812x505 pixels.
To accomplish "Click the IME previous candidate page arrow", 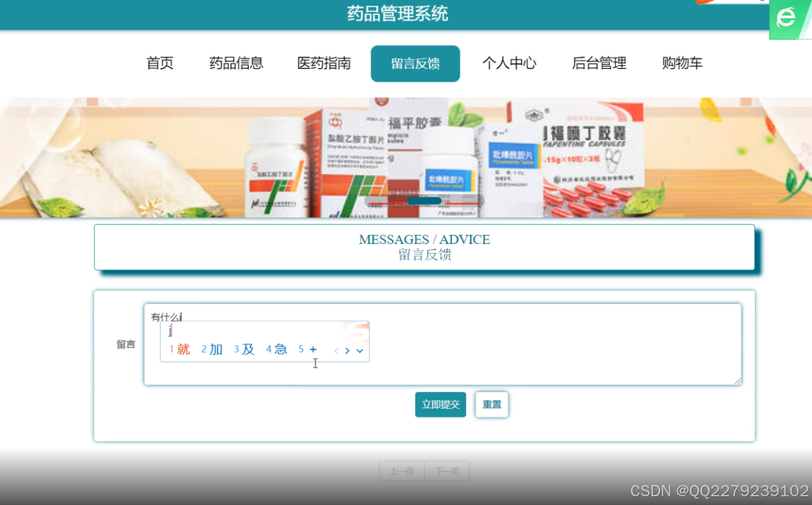I will click(x=336, y=349).
